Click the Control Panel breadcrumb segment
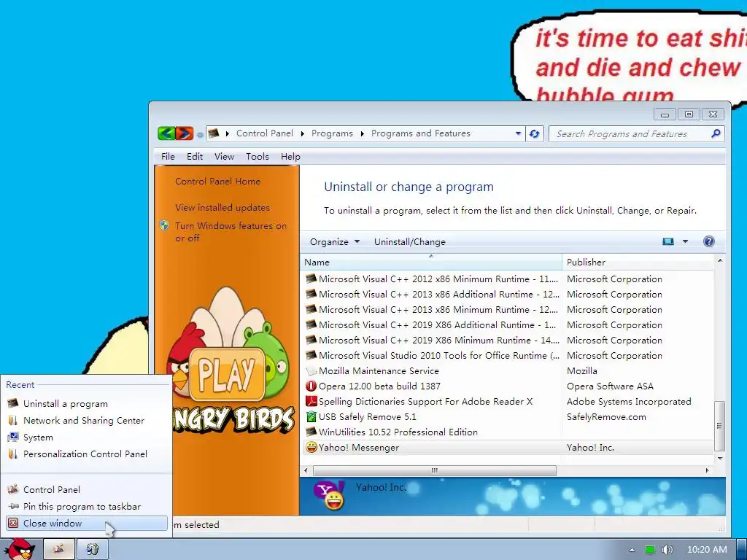This screenshot has width=747, height=560. coord(264,133)
